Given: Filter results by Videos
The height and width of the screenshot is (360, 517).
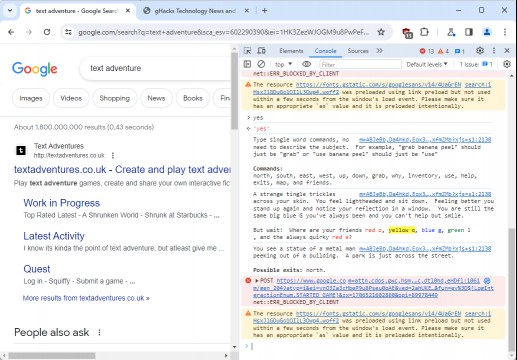Looking at the screenshot, I should (x=71, y=98).
